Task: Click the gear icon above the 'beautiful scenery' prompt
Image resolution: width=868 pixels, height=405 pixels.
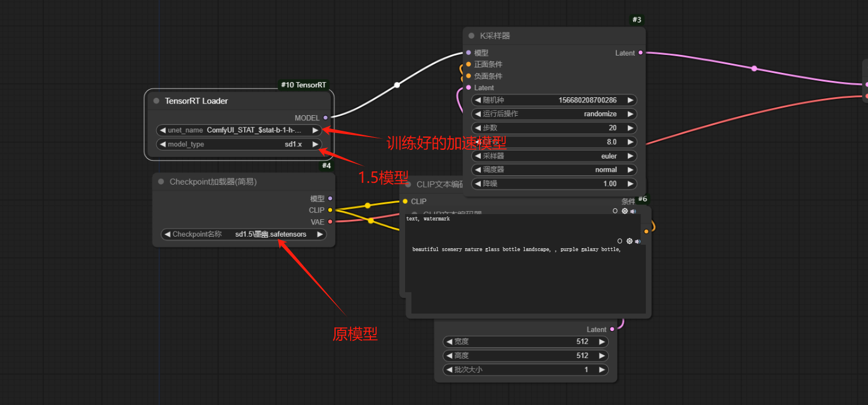Action: pyautogui.click(x=629, y=241)
